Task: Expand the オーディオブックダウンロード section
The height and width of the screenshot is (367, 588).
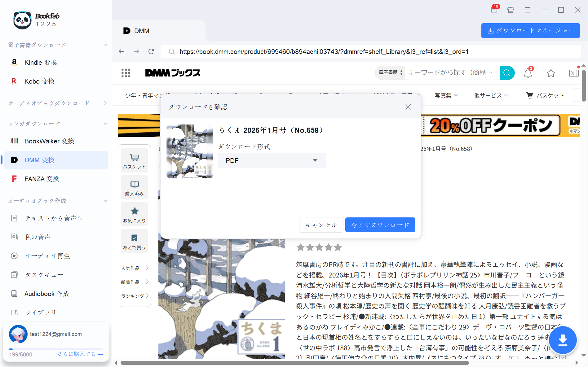Action: pyautogui.click(x=105, y=103)
